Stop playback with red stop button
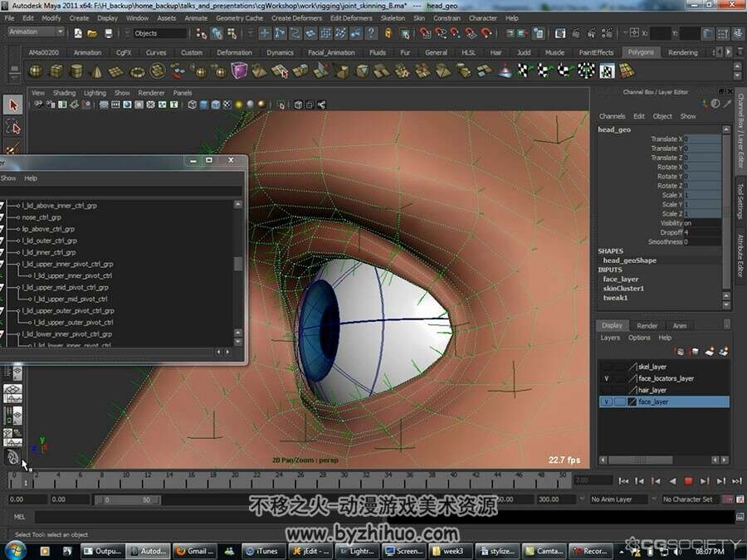Viewport: 747px width, 560px height. (x=688, y=481)
